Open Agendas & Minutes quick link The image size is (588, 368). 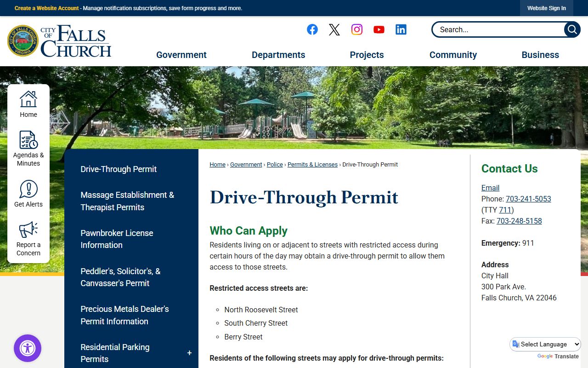point(28,149)
